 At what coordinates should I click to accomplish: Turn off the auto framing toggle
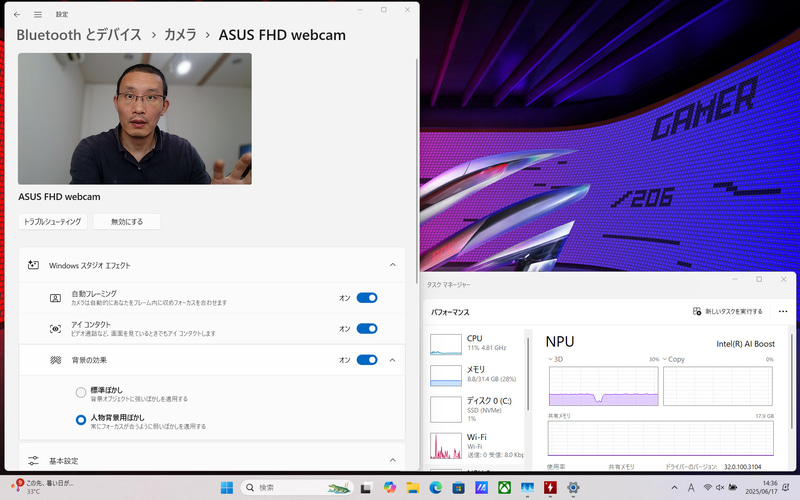point(367,298)
